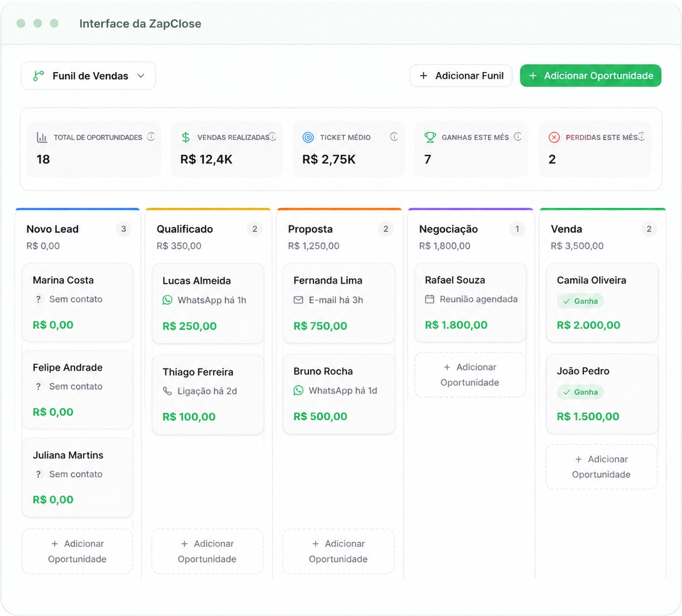Screen dimensions: 682x616
Task: Click the e-mail icon on Fernanda Lima's card
Action: pos(298,300)
